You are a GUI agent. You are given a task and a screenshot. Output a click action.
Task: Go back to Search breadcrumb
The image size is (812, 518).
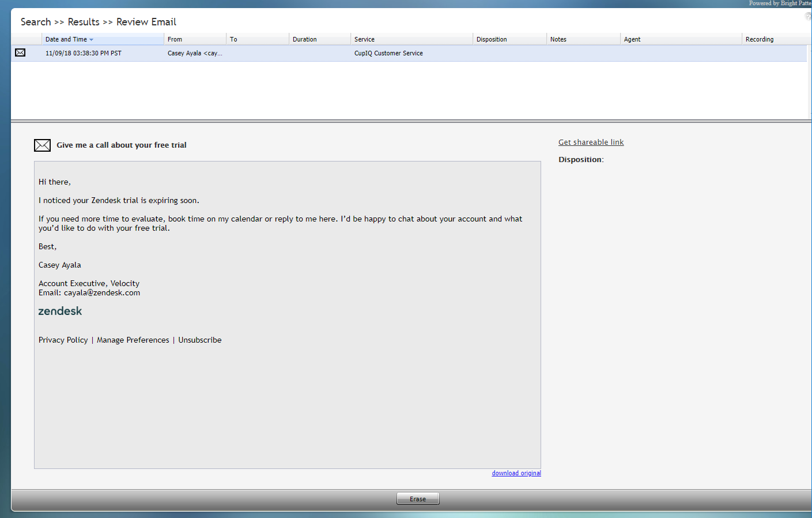36,22
